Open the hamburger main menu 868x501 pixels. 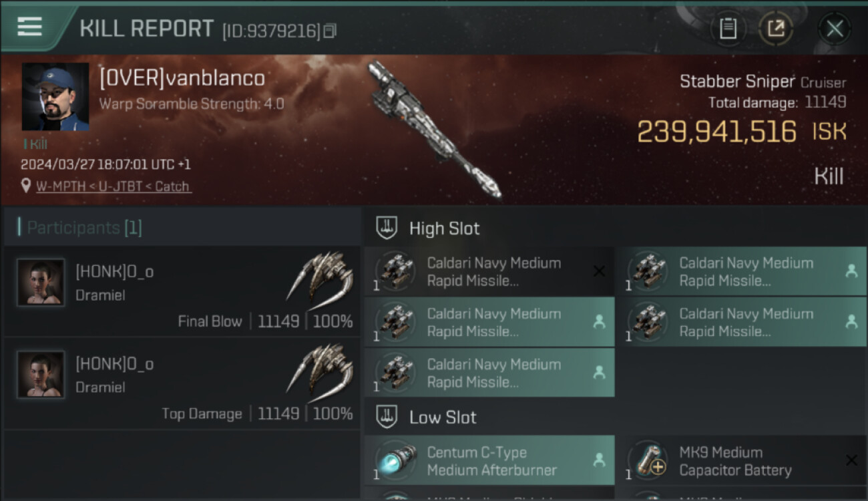(x=29, y=27)
